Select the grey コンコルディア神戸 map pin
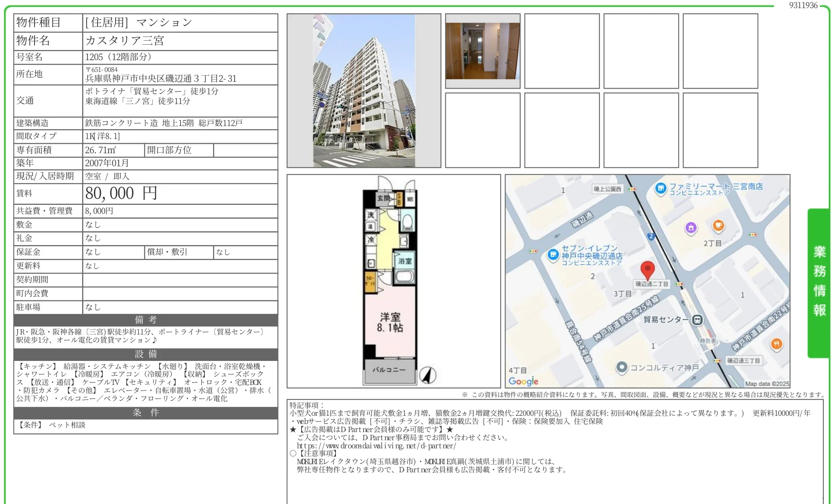Viewport: 836px width, 504px height. 621,367
